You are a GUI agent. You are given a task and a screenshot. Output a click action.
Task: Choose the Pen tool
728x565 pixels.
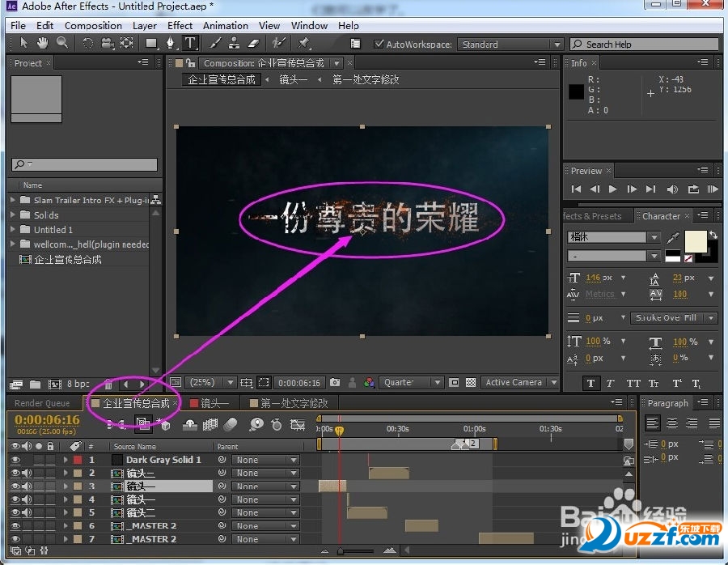[171, 43]
